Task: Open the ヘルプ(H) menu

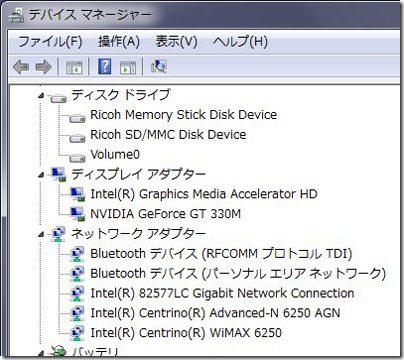Action: [240, 42]
